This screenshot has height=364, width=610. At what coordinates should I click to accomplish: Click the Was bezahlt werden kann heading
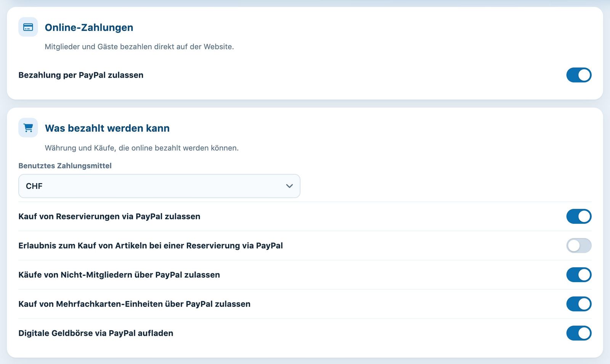point(107,128)
